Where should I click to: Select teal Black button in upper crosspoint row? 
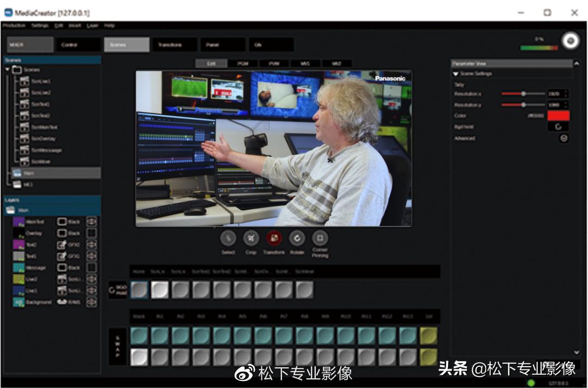[139, 336]
